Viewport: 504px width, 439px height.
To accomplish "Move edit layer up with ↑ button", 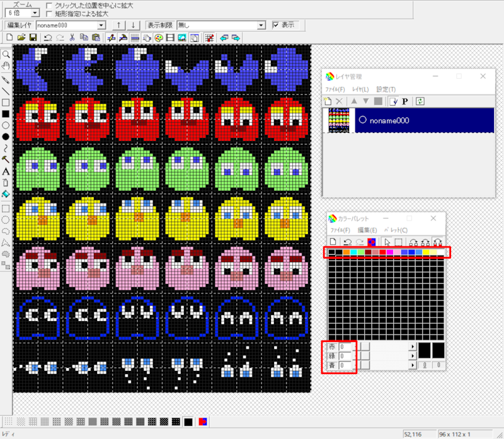I will click(x=118, y=25).
